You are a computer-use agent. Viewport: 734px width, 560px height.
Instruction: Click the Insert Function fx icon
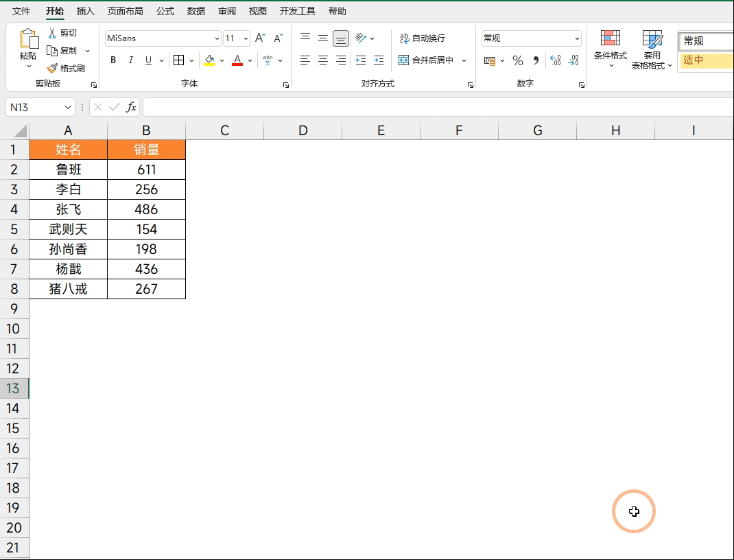pos(132,107)
